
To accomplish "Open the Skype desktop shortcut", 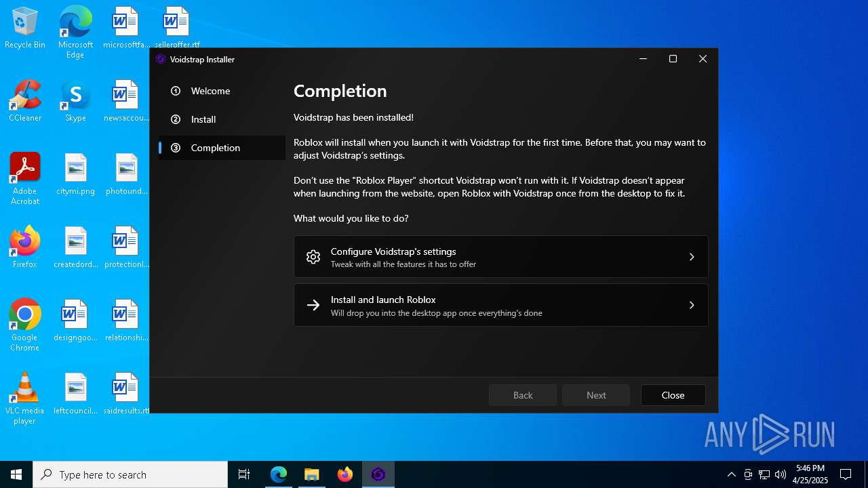I will [75, 101].
